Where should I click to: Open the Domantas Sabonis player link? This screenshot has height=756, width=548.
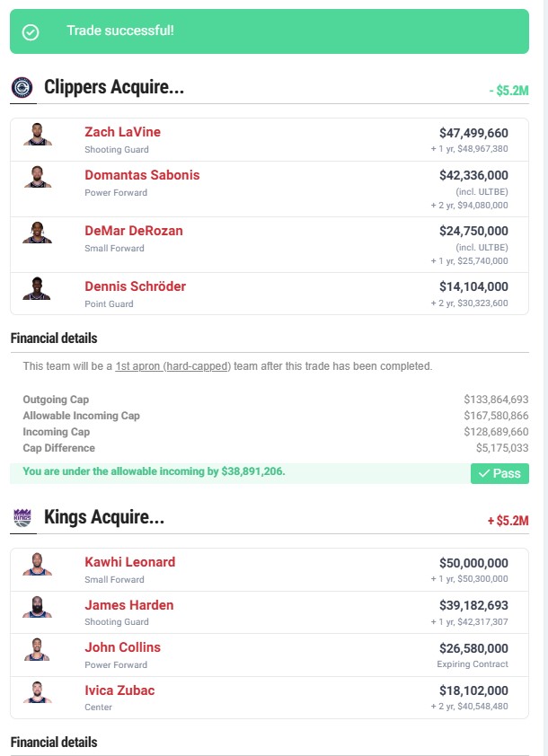pyautogui.click(x=142, y=175)
